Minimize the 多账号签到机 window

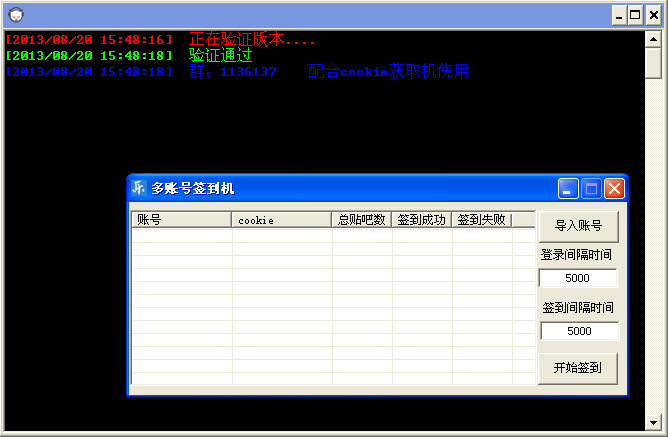coord(568,188)
